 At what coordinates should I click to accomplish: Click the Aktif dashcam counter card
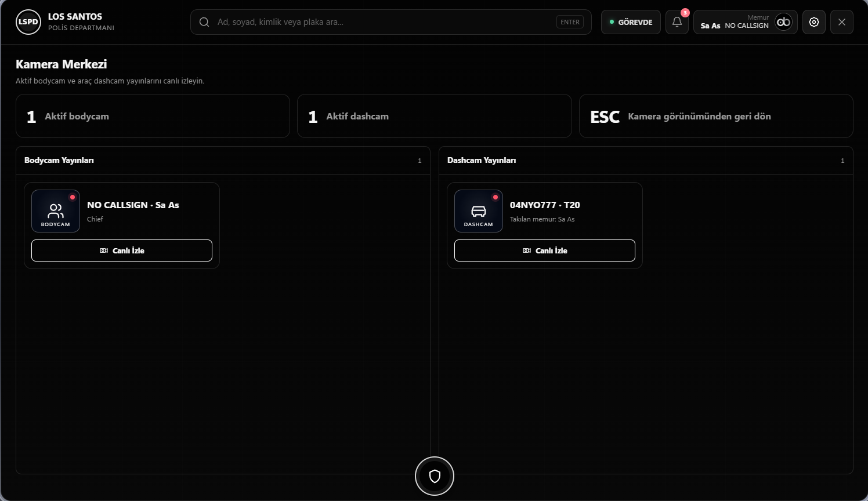tap(435, 116)
